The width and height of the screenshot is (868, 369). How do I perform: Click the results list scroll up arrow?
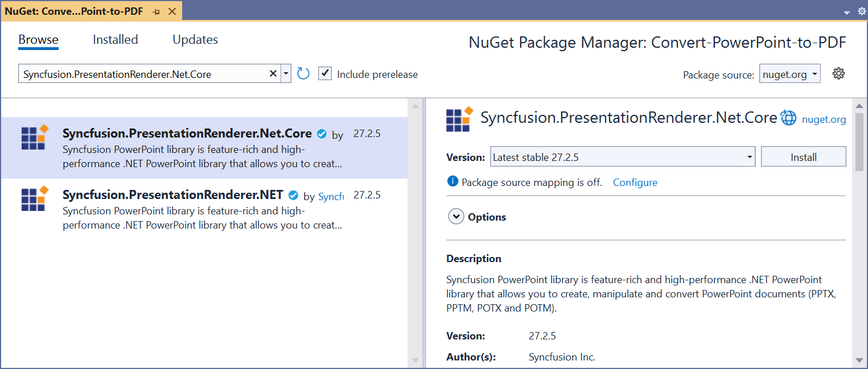pos(415,106)
